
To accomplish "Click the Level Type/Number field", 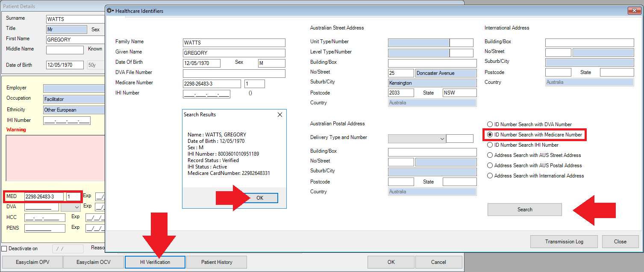I will (419, 53).
